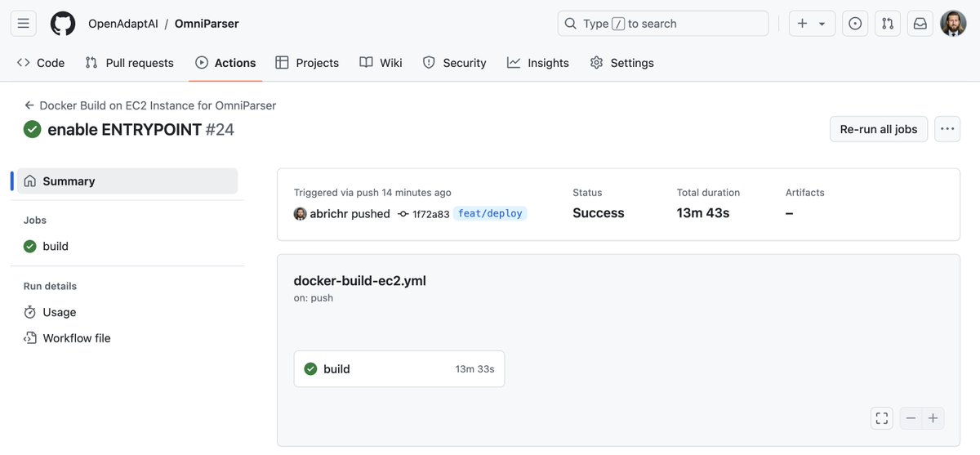Expand the create-new dropdown arrow
This screenshot has width=980, height=455.
pos(822,24)
